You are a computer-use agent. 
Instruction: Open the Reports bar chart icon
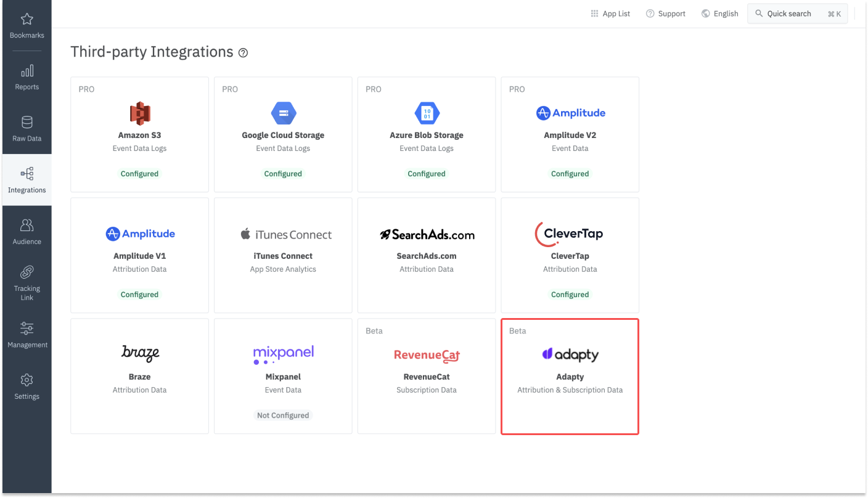coord(27,70)
